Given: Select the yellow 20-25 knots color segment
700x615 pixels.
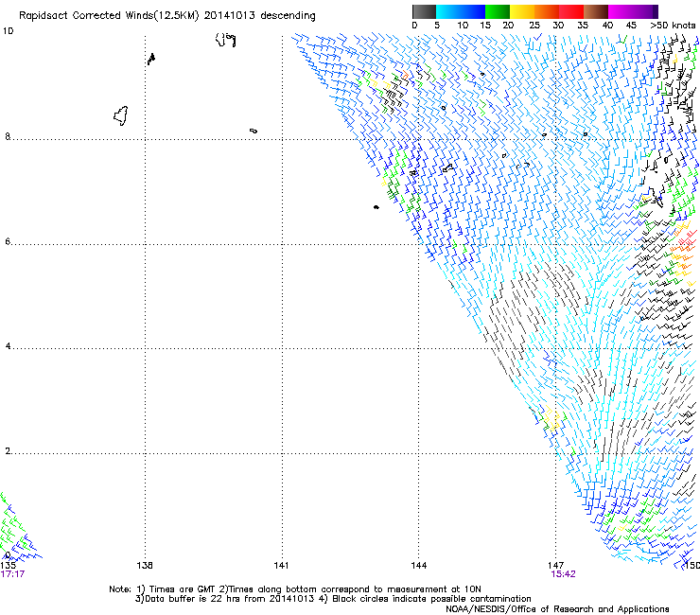Looking at the screenshot, I should point(522,11).
